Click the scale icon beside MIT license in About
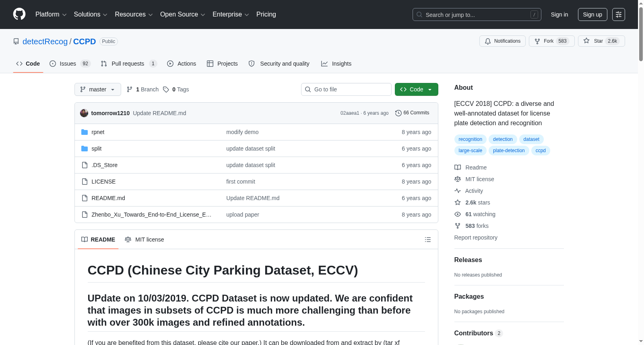644x345 pixels. point(458,179)
